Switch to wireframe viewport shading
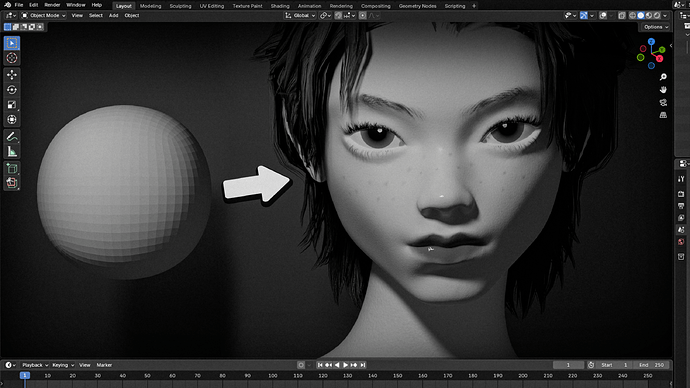 pyautogui.click(x=632, y=15)
